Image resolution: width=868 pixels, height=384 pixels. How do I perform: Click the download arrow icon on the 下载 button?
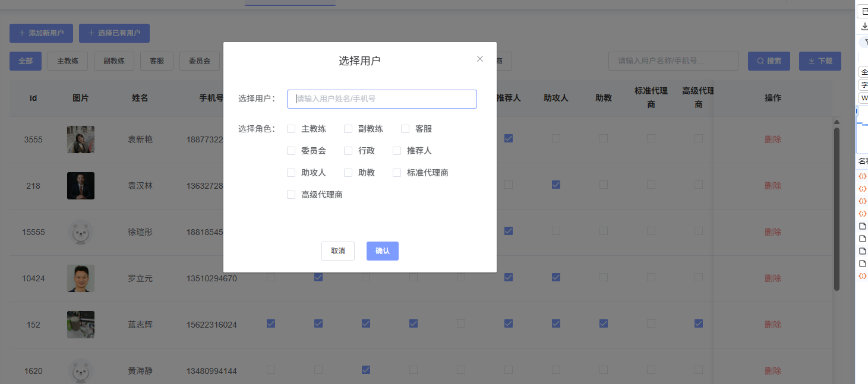coord(812,61)
